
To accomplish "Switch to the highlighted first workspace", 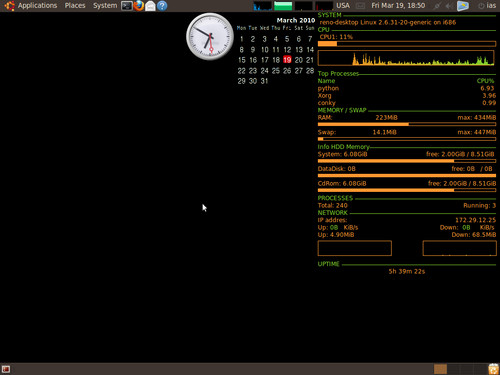I will pyautogui.click(x=440, y=369).
